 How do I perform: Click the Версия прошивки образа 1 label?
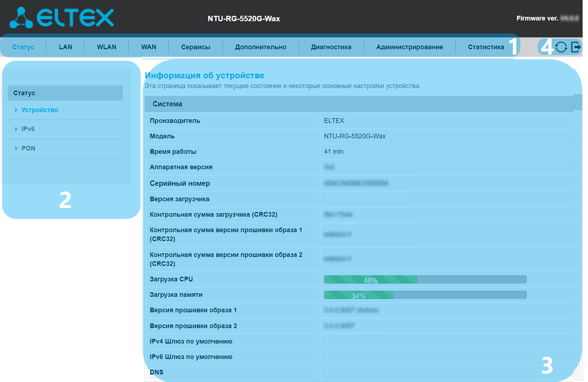pos(193,310)
